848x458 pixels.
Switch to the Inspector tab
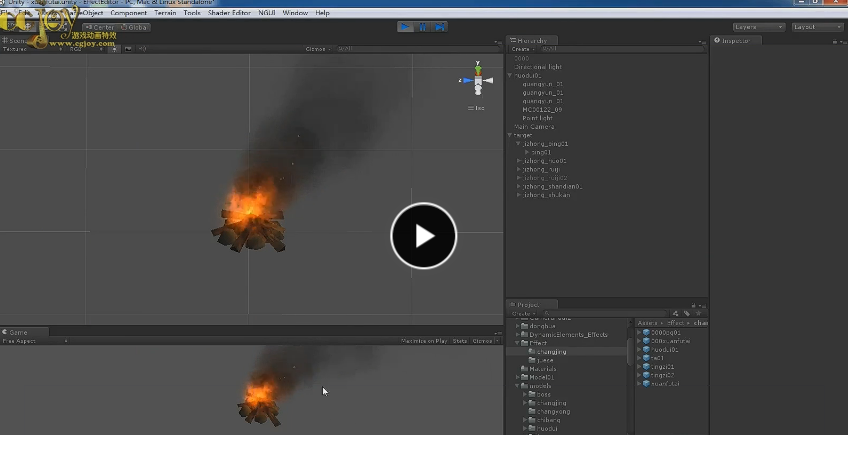[x=736, y=41]
